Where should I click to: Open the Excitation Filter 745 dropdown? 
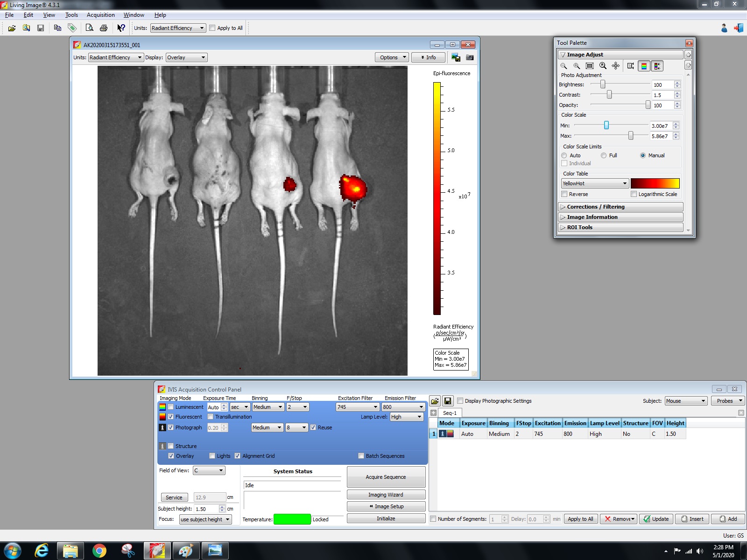pyautogui.click(x=357, y=407)
